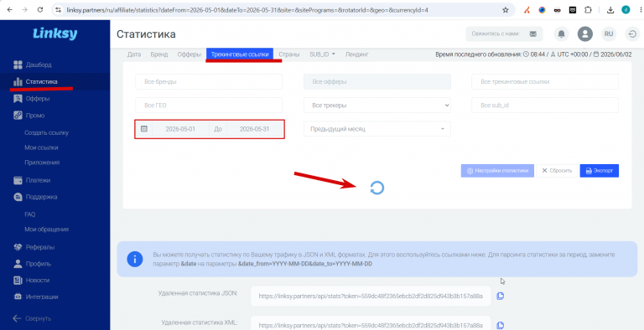Click the Экспорт button
The image size is (644, 330).
(x=600, y=171)
